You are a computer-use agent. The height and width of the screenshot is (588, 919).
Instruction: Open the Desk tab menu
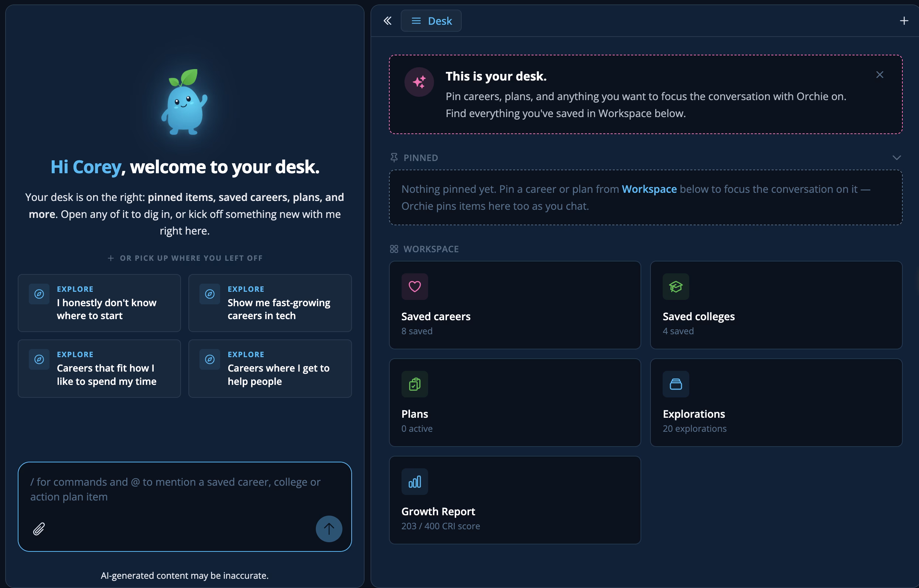(x=431, y=21)
